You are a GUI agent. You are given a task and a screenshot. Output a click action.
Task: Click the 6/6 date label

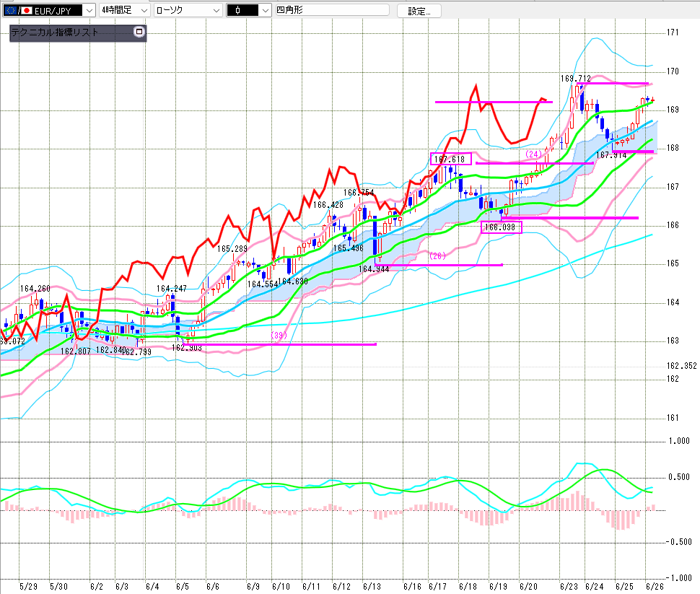(212, 586)
